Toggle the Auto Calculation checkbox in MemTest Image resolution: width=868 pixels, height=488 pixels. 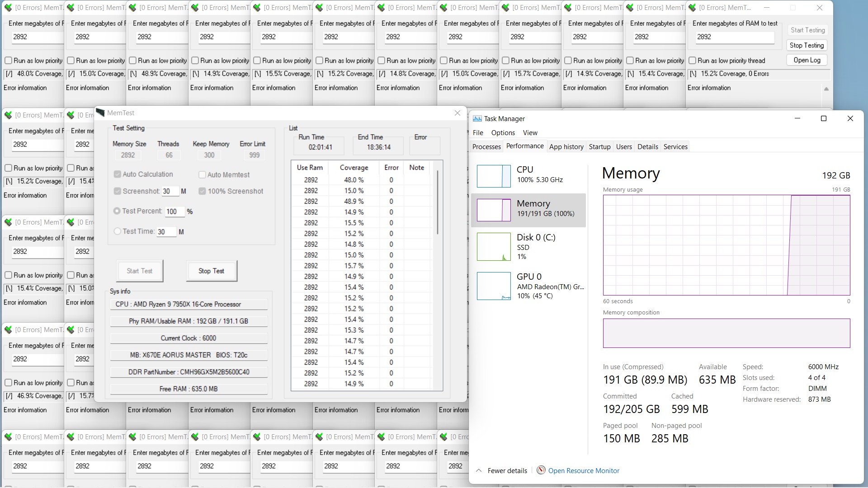pos(117,174)
